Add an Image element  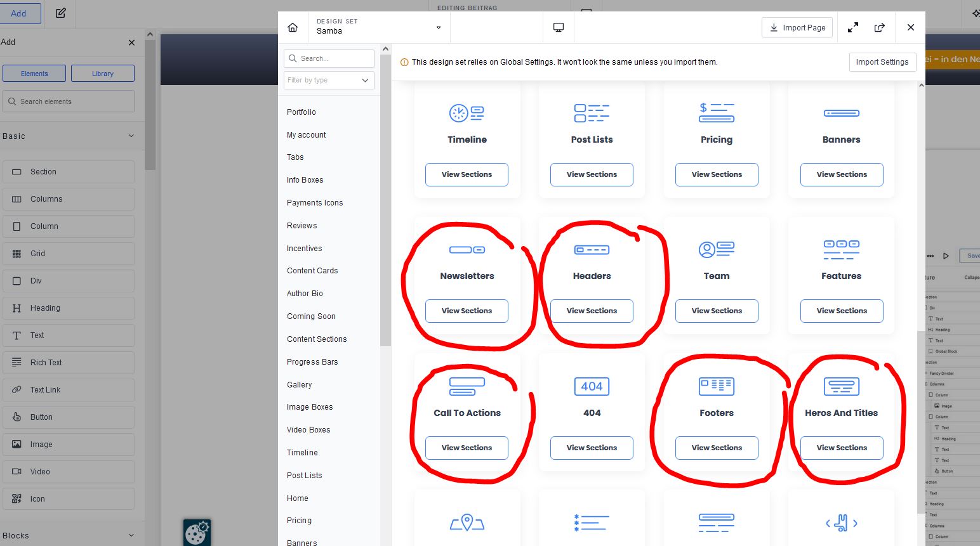tap(69, 445)
